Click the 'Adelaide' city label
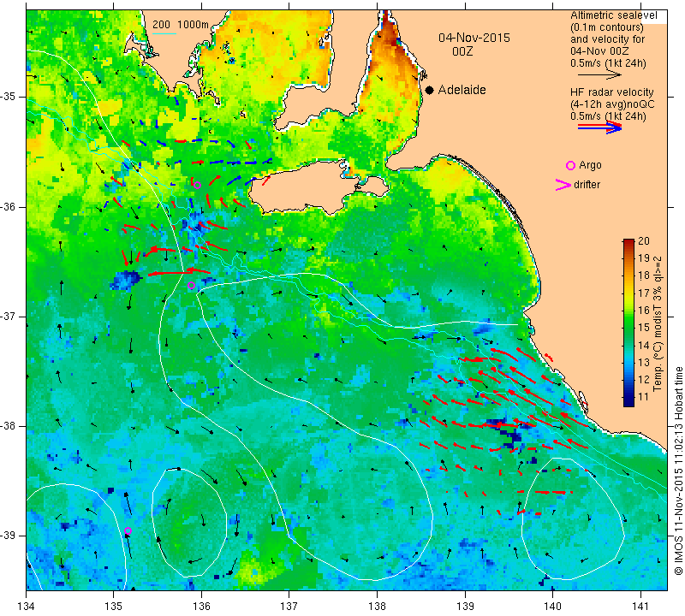This screenshot has width=685, height=616. tap(462, 90)
